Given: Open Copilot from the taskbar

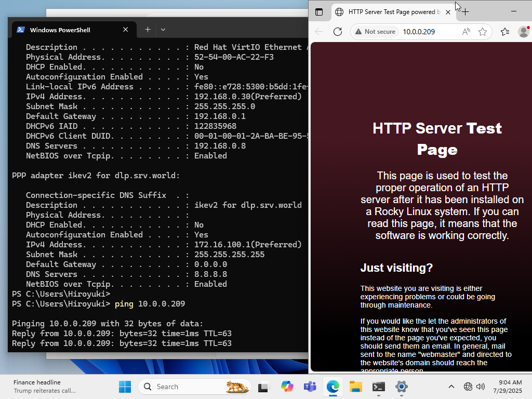Looking at the screenshot, I should click(x=287, y=387).
